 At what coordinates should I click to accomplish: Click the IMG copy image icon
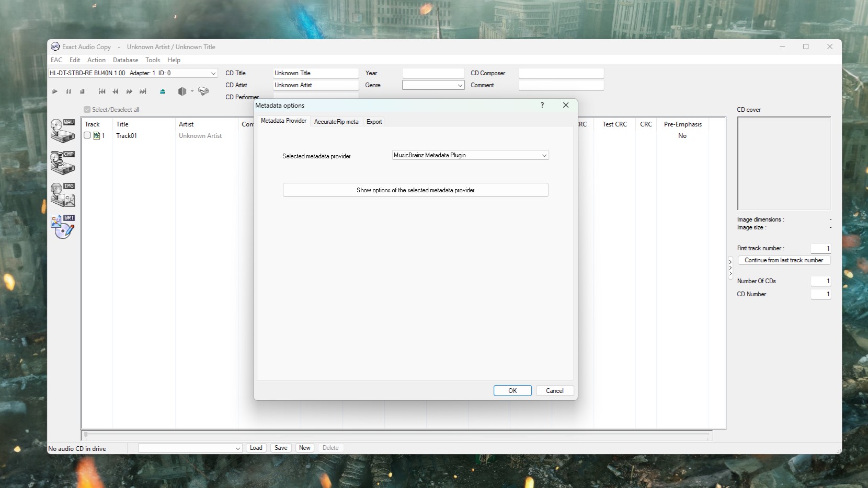[63, 194]
